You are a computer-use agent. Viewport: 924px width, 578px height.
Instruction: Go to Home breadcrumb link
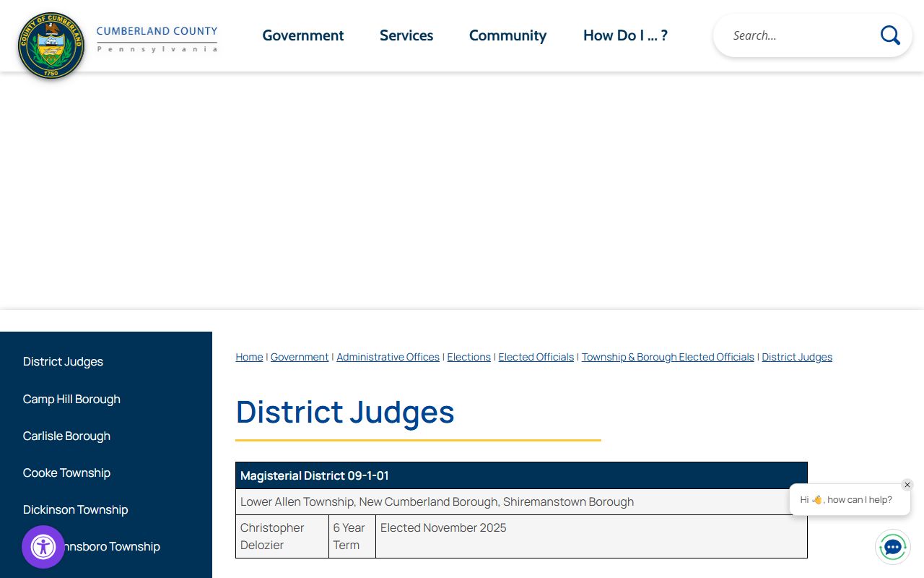pos(249,357)
